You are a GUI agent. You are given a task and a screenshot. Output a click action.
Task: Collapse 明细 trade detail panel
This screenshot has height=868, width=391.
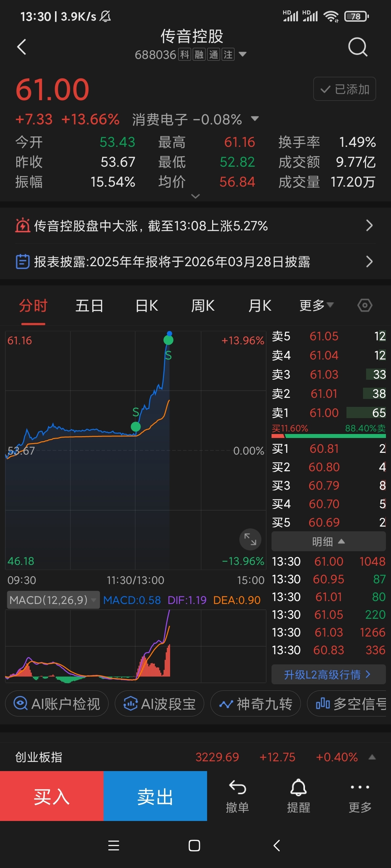click(x=329, y=541)
